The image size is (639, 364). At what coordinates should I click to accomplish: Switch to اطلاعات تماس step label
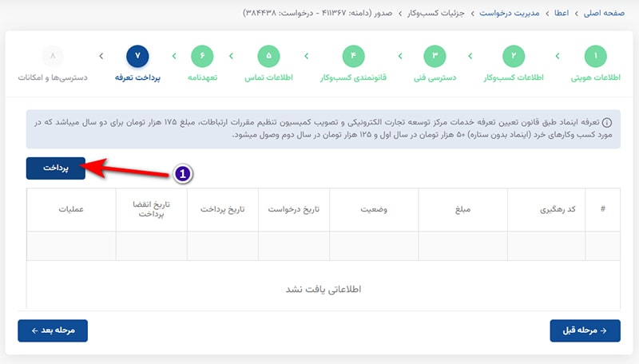coord(268,77)
